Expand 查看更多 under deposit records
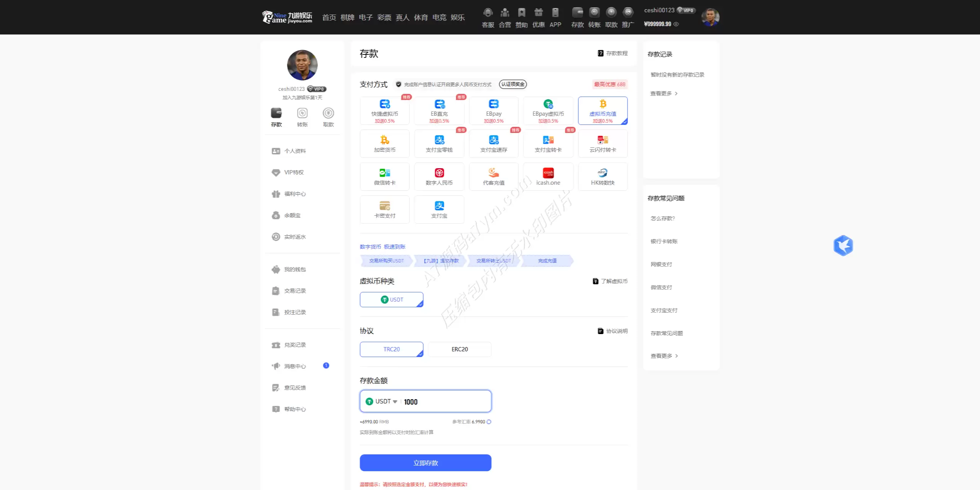Screen dimensions: 980x490 pos(663,93)
